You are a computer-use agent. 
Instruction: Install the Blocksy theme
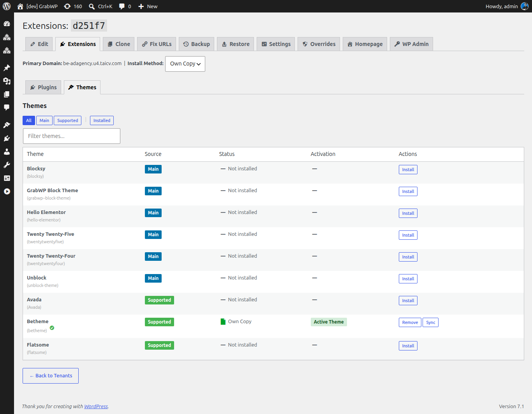[x=408, y=170]
